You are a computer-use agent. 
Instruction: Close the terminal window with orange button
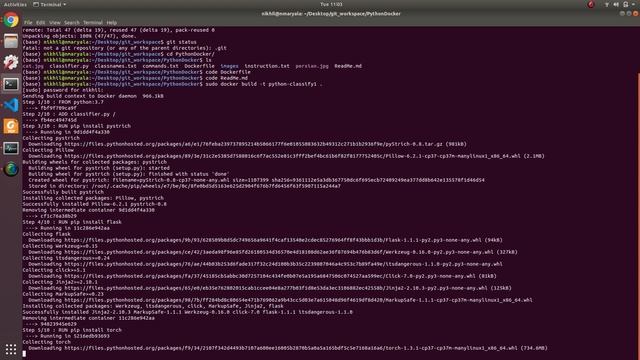point(636,13)
